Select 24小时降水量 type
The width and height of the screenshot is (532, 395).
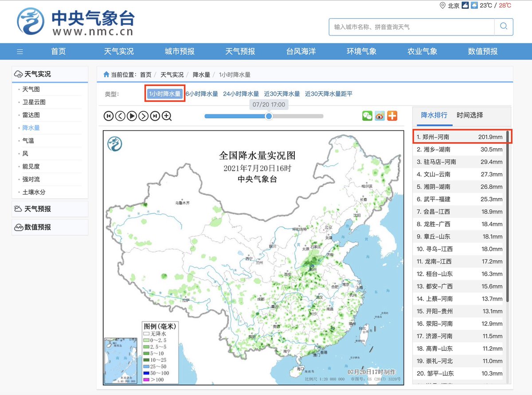tap(241, 94)
